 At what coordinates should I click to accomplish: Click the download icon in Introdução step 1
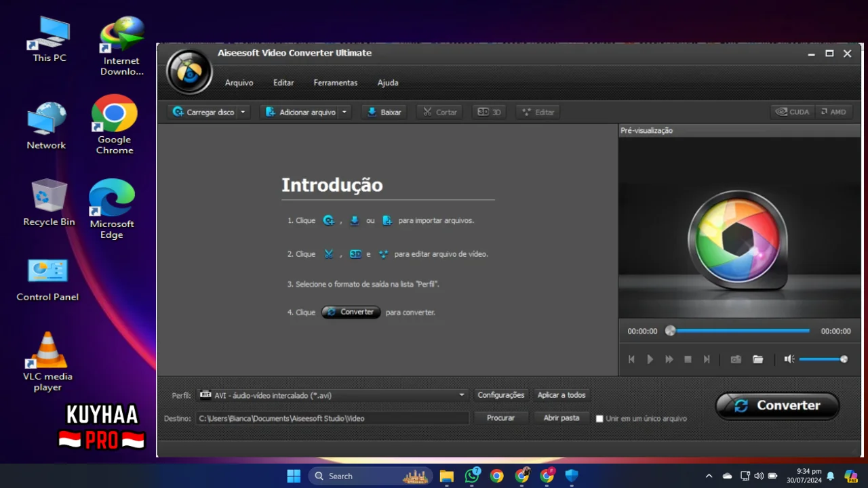click(x=354, y=220)
